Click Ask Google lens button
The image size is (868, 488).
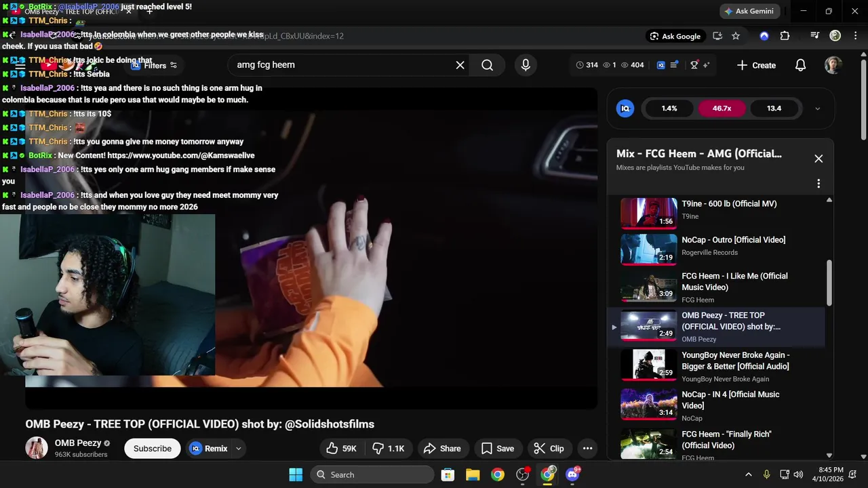675,36
